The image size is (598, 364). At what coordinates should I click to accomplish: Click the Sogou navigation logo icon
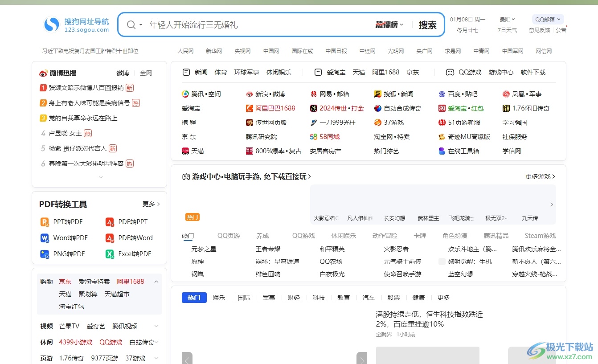(52, 25)
